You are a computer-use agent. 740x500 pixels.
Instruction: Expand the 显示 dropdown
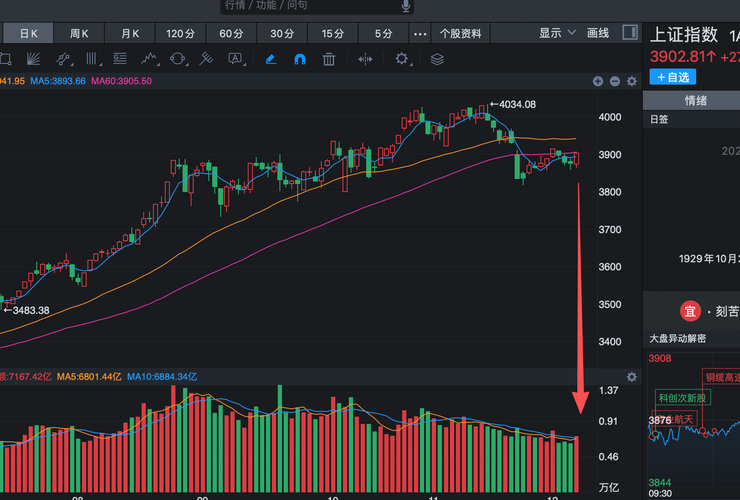coord(557,33)
